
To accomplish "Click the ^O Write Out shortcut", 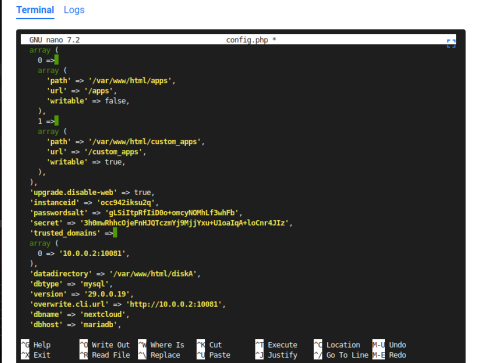I will [x=105, y=345].
